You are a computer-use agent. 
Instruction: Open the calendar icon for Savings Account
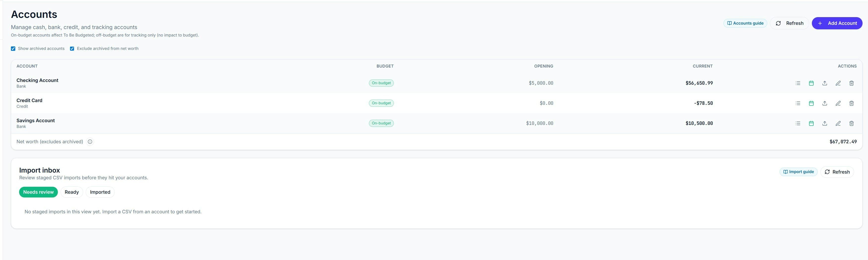[811, 123]
